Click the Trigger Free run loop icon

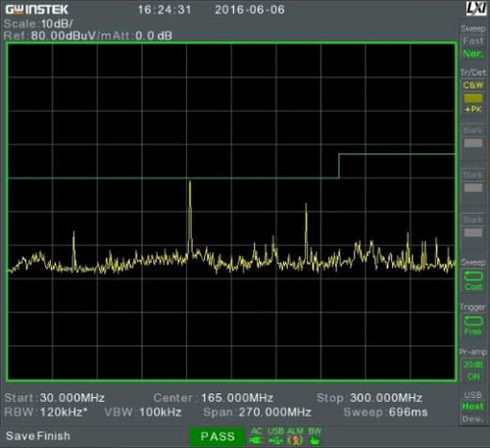click(473, 321)
